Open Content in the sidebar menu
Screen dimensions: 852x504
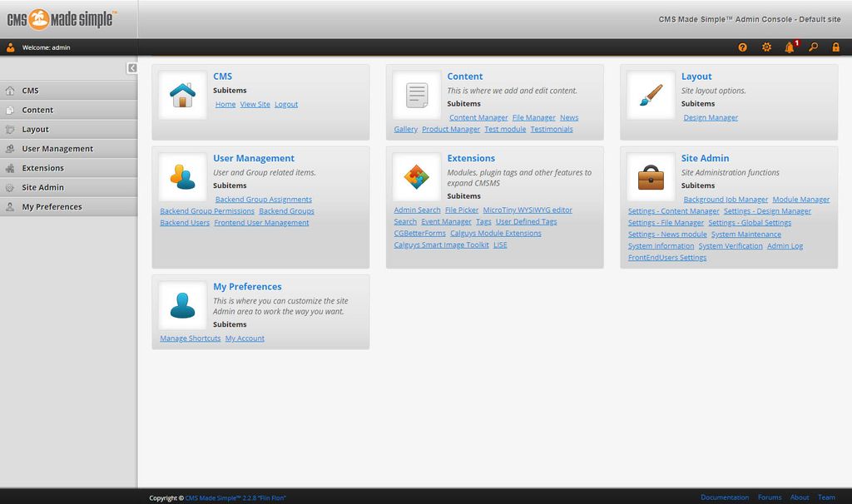click(x=68, y=110)
